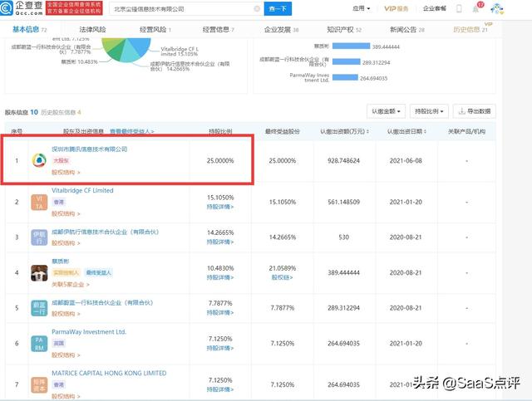Viewport: 532px width, 401px height.
Task: Switch to the 基本信息 tab
Action: [30, 30]
